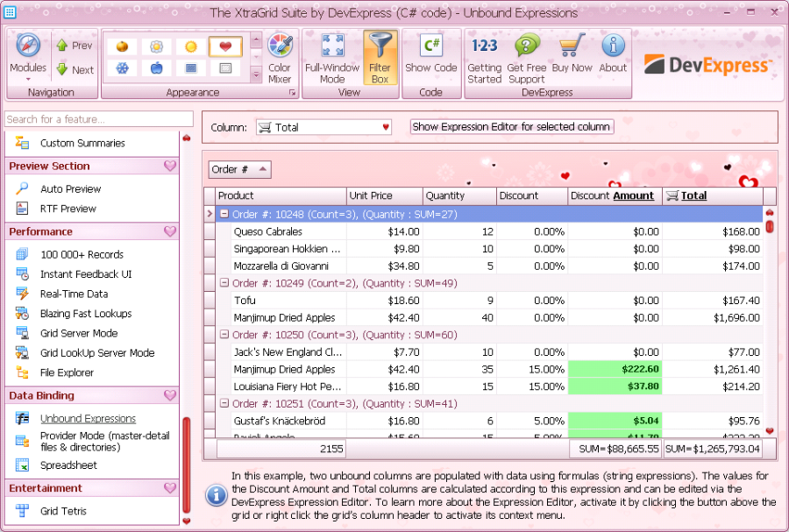
Task: Collapse the Order # 10250 group
Action: pos(224,335)
